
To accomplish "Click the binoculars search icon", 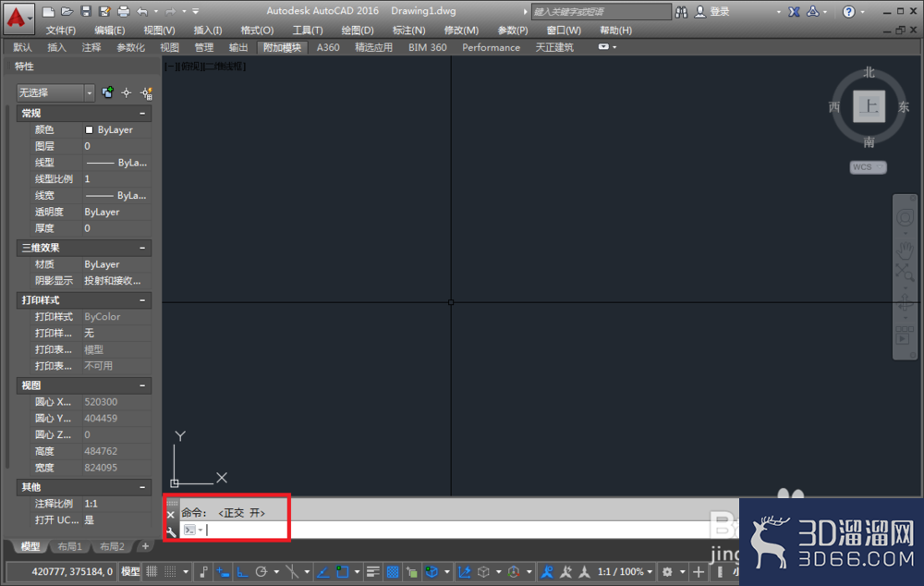I will (681, 12).
